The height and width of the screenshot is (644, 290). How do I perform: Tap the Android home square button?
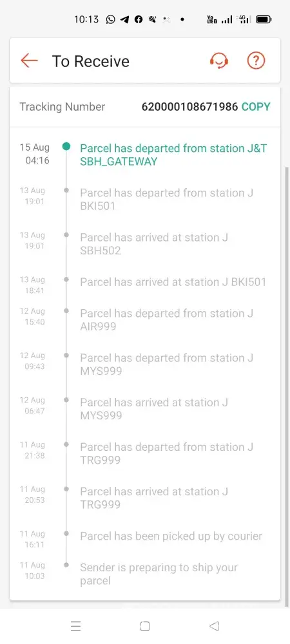[144, 626]
